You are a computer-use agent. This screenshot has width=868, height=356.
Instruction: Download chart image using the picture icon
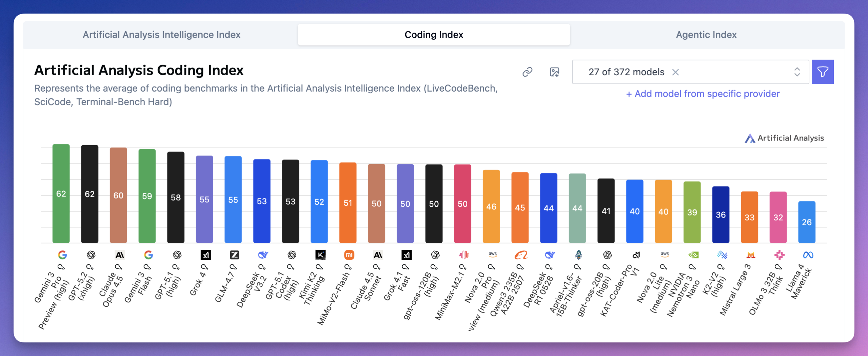[554, 72]
